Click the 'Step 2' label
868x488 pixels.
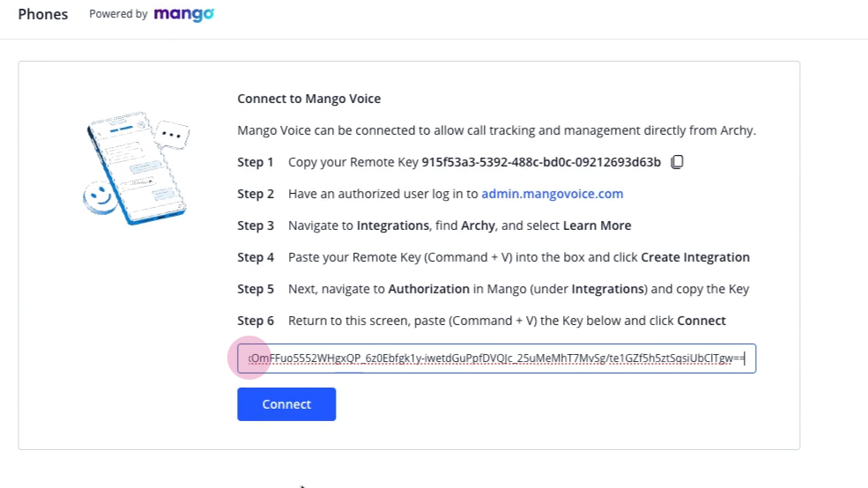256,194
